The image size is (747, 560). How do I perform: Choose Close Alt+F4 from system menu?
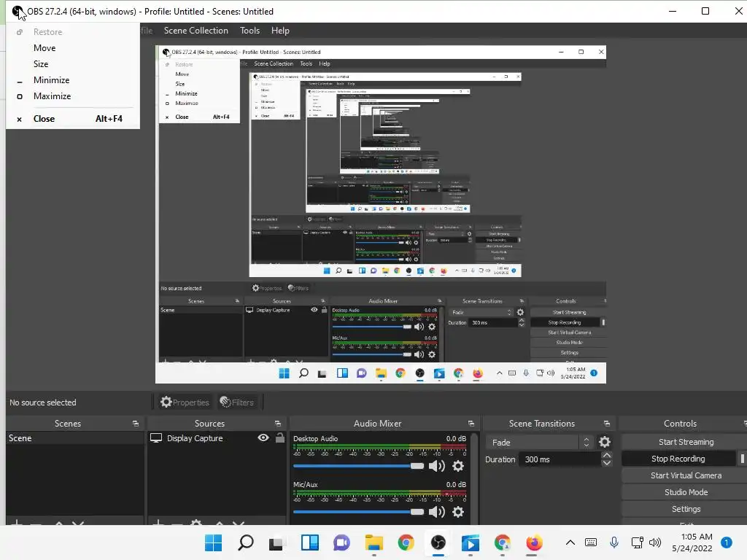click(73, 119)
